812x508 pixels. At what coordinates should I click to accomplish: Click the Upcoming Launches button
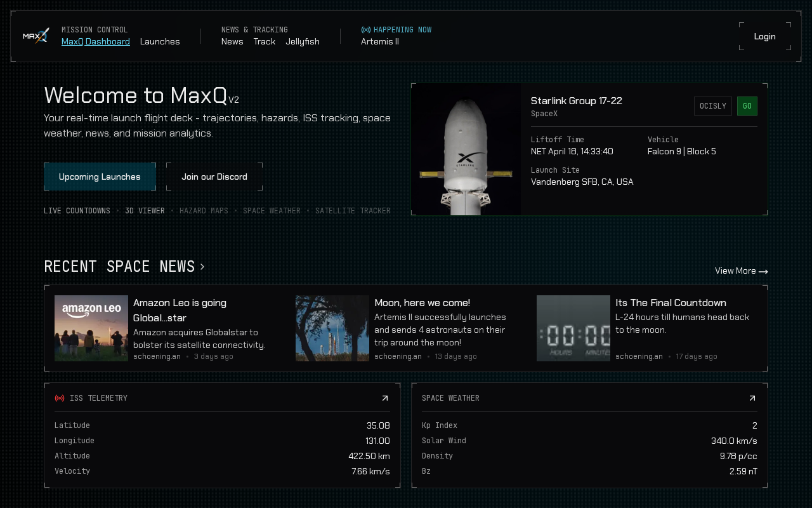pos(100,177)
